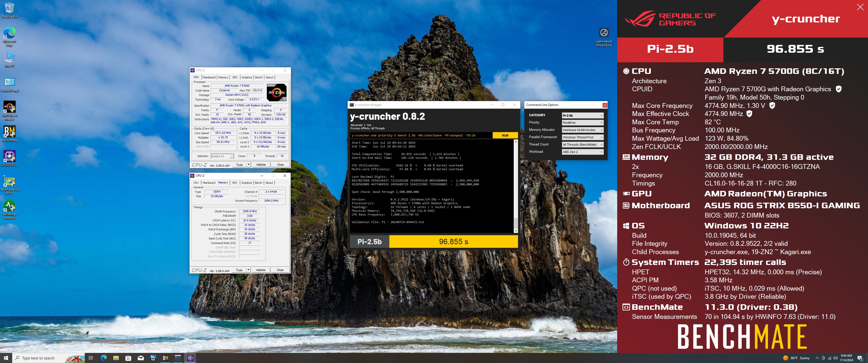Open the Control Panel desktop shortcut
Image resolution: width=868 pixels, height=363 pixels.
[9, 85]
